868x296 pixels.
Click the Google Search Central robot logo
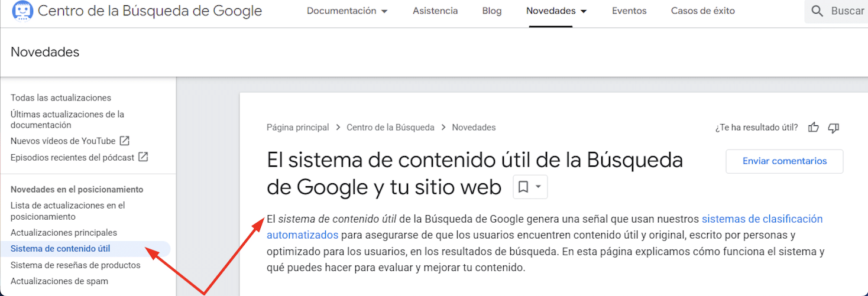coord(22,11)
